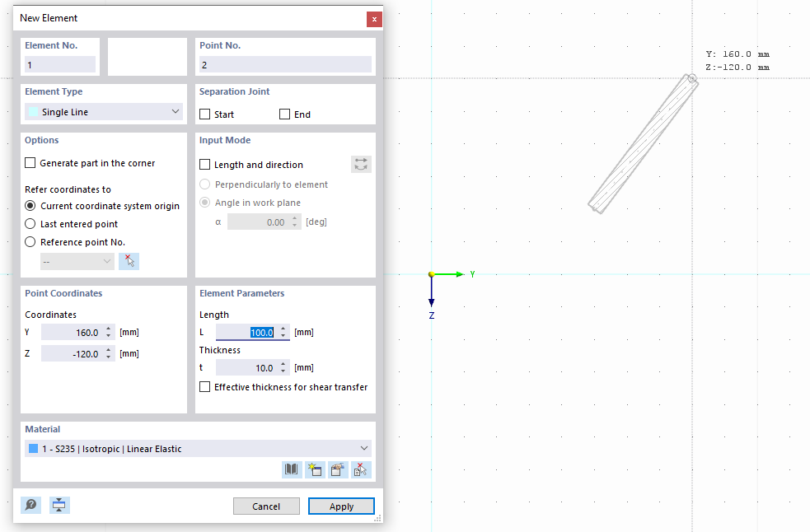Check Effective thickness for shear transfer
Viewport: 810px width, 532px height.
pyautogui.click(x=204, y=386)
